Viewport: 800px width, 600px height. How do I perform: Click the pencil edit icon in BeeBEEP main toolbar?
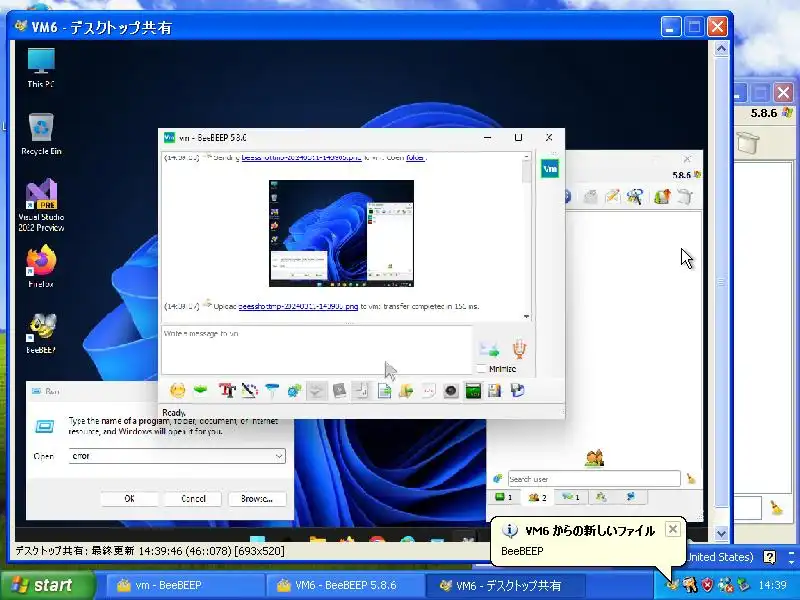click(x=612, y=196)
